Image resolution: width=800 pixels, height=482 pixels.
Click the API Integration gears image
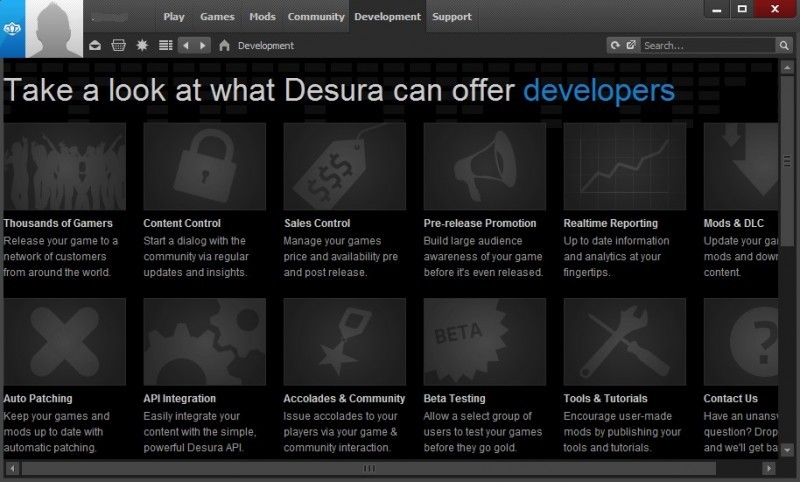pos(205,342)
